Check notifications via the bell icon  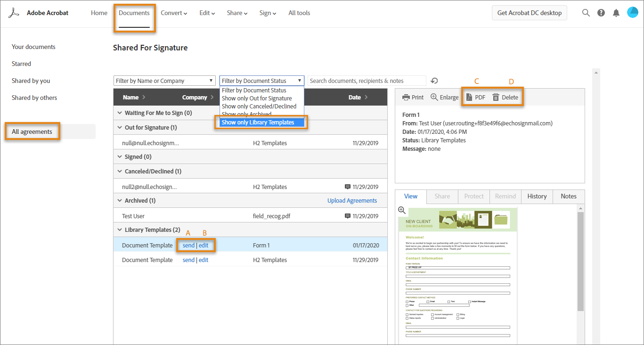(x=616, y=13)
